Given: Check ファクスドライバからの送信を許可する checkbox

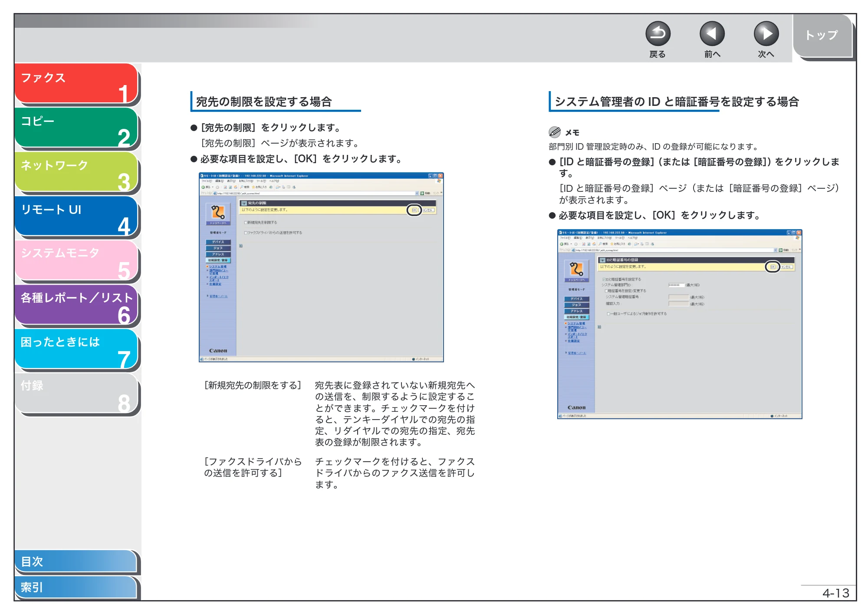Looking at the screenshot, I should point(246,233).
